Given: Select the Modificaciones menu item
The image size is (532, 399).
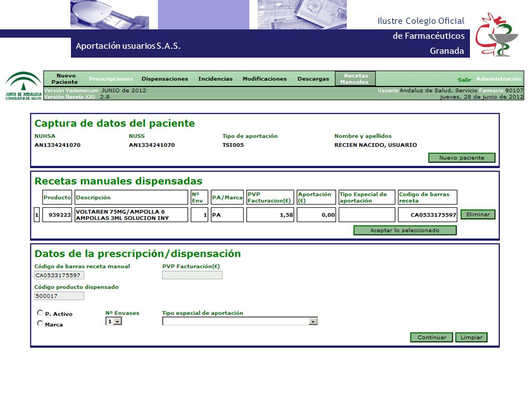Looking at the screenshot, I should [265, 79].
